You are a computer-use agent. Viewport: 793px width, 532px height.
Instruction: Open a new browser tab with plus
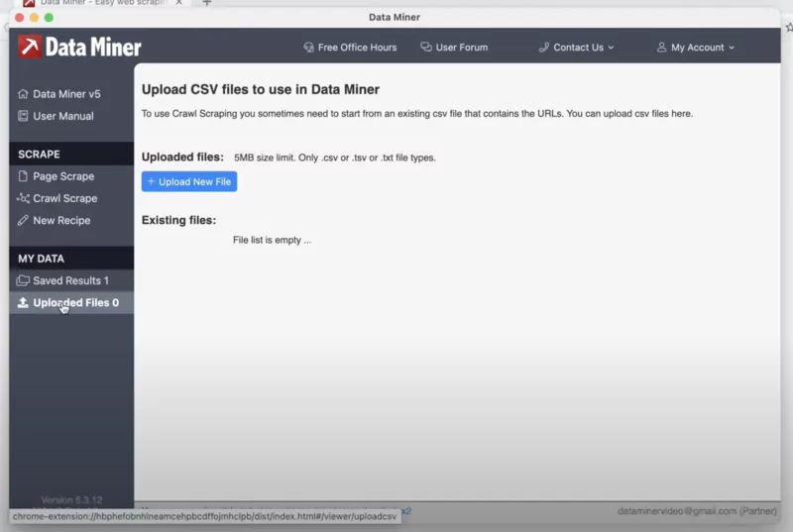pos(207,3)
